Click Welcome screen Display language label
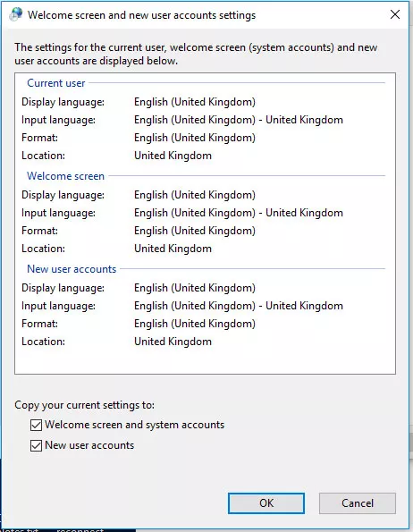This screenshot has height=532, width=413. coord(63,195)
